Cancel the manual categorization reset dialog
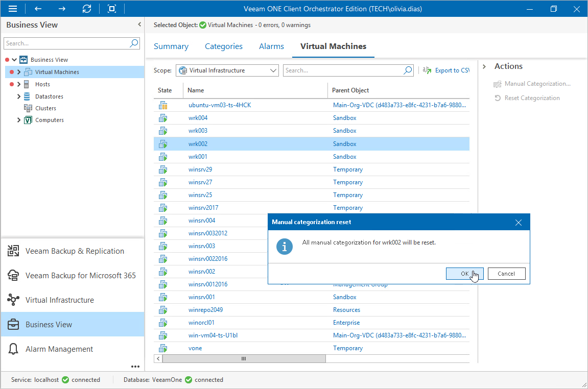588x389 pixels. point(506,274)
